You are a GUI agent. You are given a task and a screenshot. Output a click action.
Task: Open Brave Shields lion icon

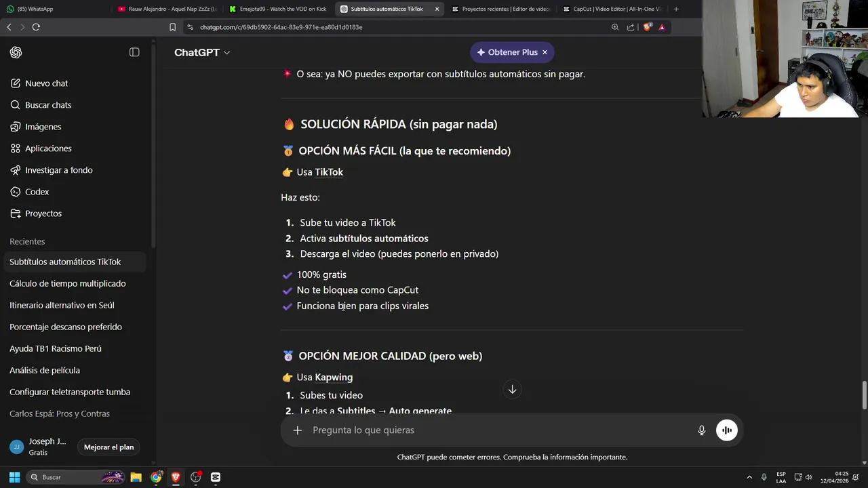(647, 27)
